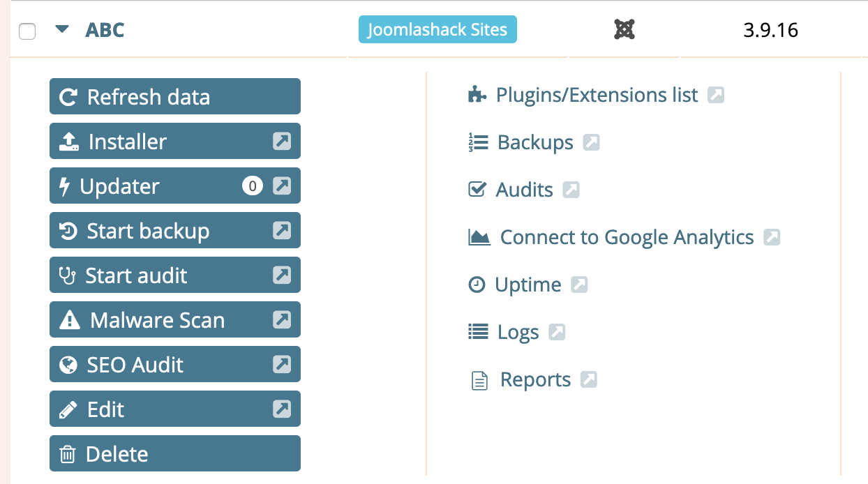The width and height of the screenshot is (868, 484).
Task: Run the SEO Audit button
Action: tap(175, 364)
